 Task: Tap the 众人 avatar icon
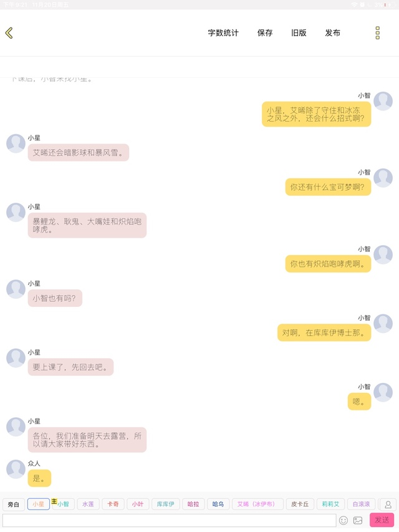(x=16, y=469)
